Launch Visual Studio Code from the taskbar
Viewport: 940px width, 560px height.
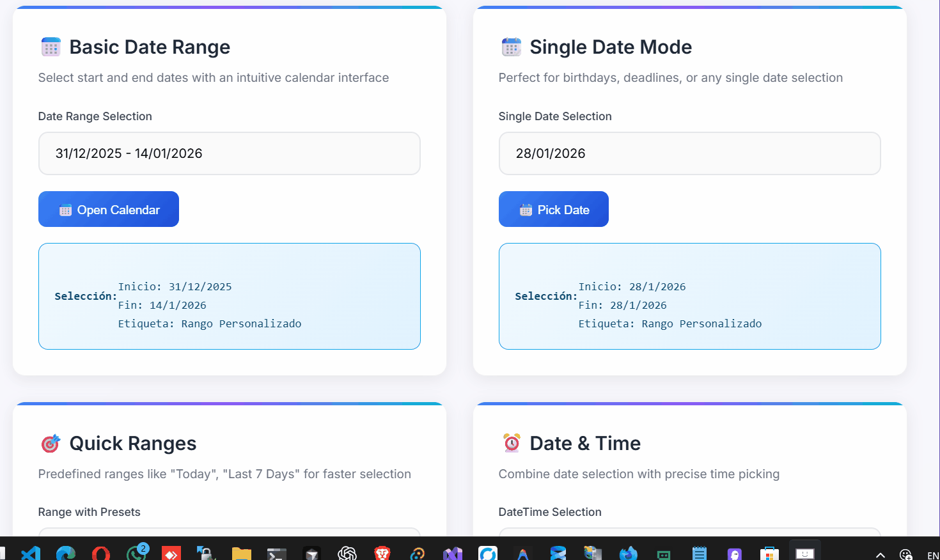pyautogui.click(x=30, y=552)
